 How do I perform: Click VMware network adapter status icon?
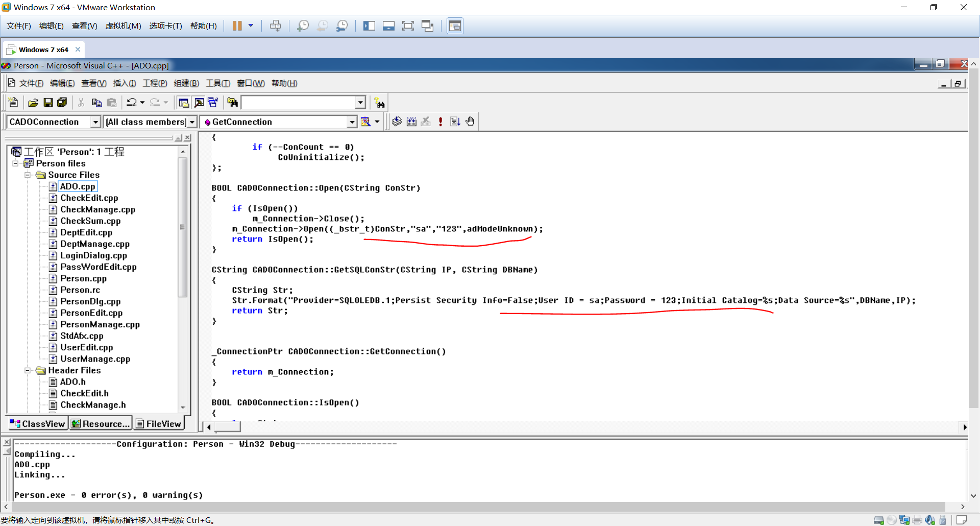click(904, 520)
